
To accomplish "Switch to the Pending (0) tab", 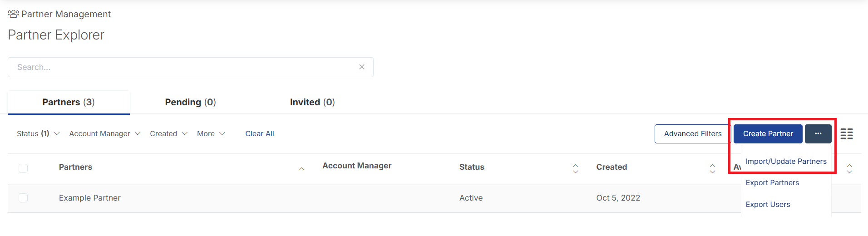I will [190, 102].
